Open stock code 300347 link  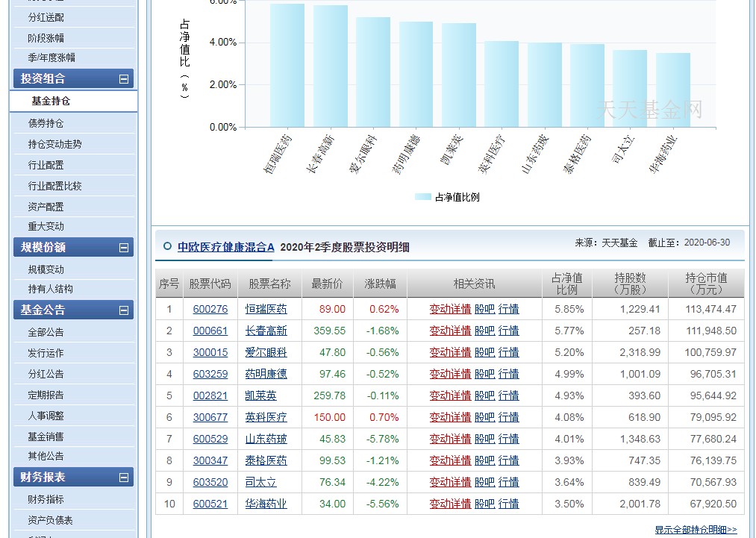210,461
